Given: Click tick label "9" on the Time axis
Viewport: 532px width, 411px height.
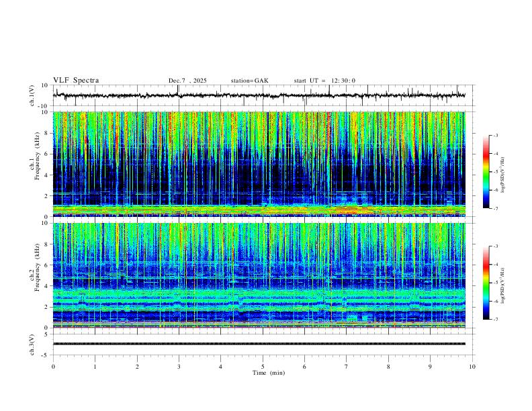Looking at the screenshot, I should coord(430,367).
